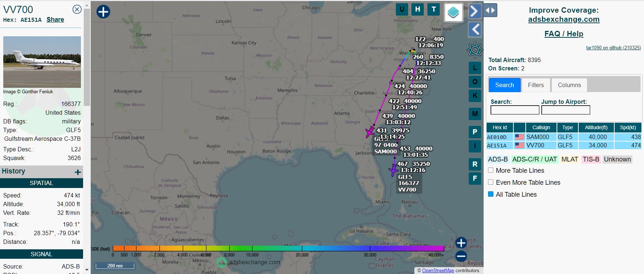Sort table by Callsign column
The image size is (644, 274).
point(541,127)
